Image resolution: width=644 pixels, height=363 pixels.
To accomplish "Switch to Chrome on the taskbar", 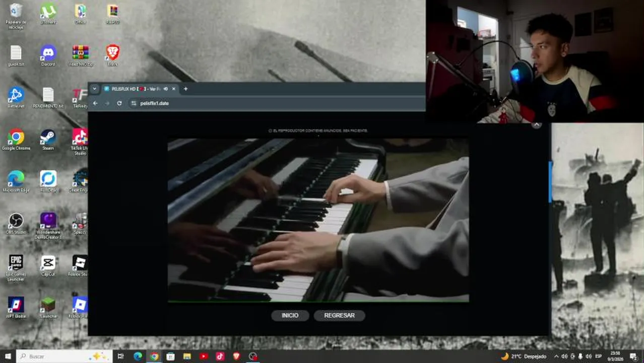I will coord(154,356).
